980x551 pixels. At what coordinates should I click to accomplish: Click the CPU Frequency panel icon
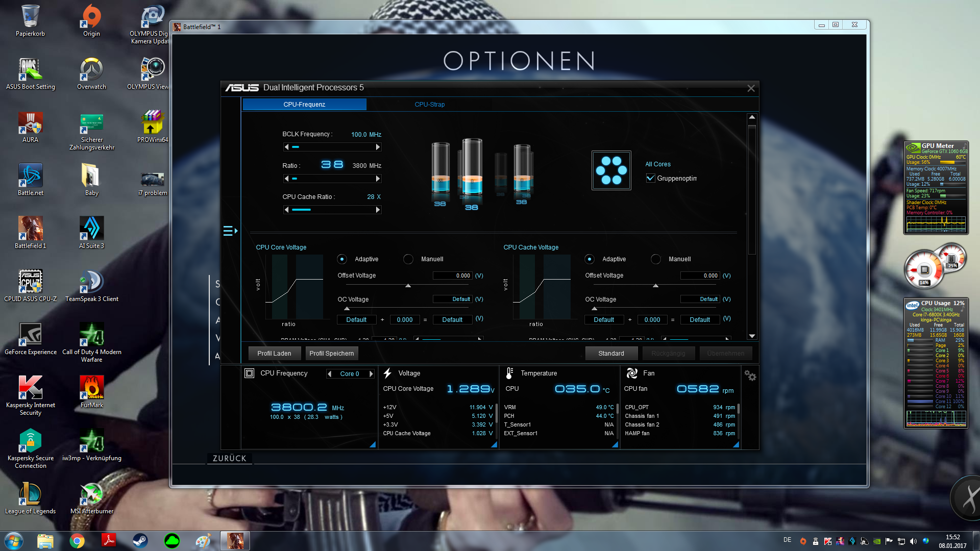point(249,373)
